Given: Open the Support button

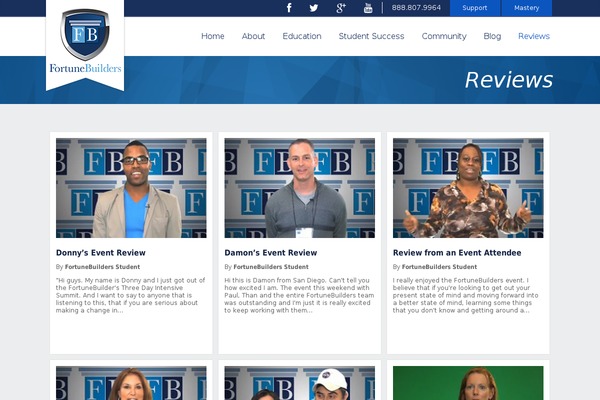Looking at the screenshot, I should [474, 8].
